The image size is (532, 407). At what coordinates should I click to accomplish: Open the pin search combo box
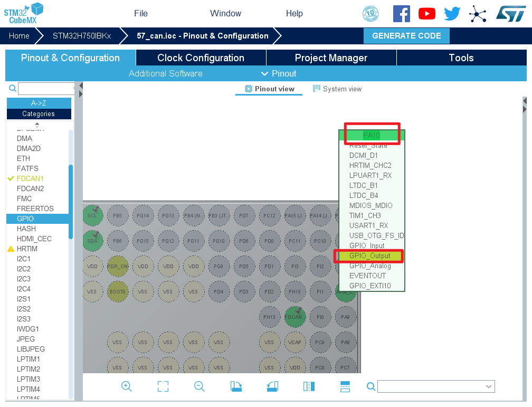[x=436, y=387]
